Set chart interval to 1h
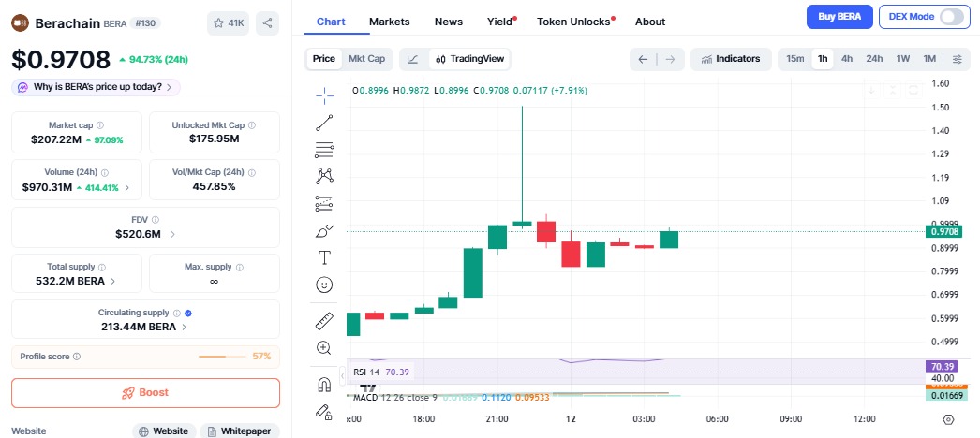Screen dimensions: 980x438 click(x=823, y=59)
